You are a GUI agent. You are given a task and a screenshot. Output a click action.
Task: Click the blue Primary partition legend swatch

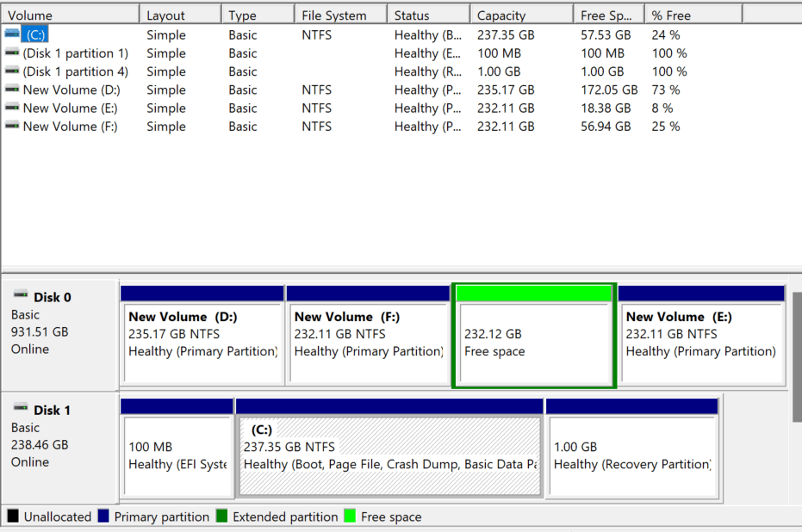coord(103,516)
